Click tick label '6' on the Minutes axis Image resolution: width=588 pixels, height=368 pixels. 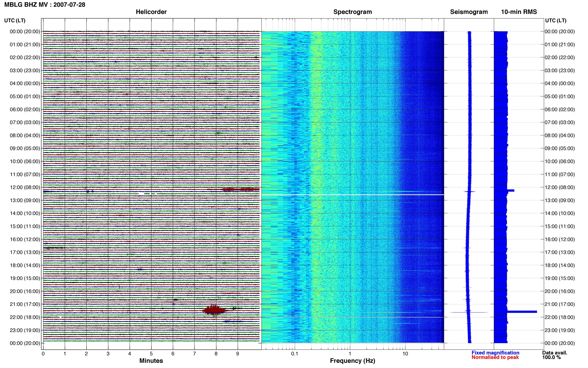pyautogui.click(x=173, y=354)
